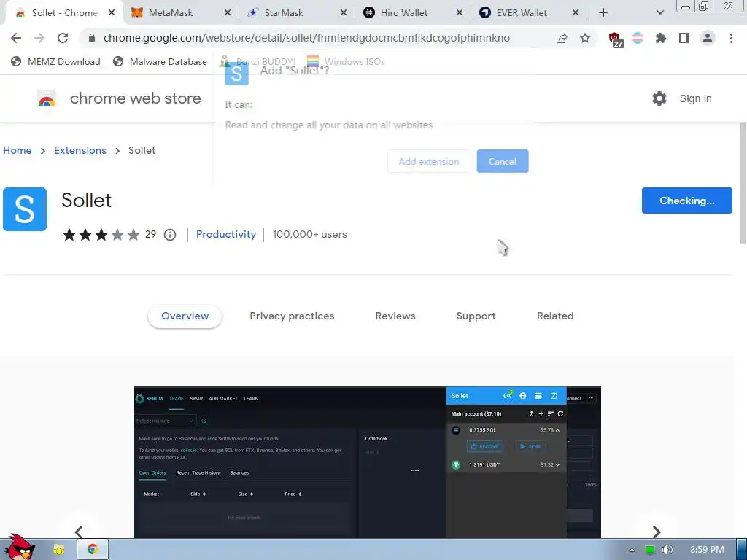Image resolution: width=747 pixels, height=560 pixels.
Task: Reload the current page
Action: 63,38
